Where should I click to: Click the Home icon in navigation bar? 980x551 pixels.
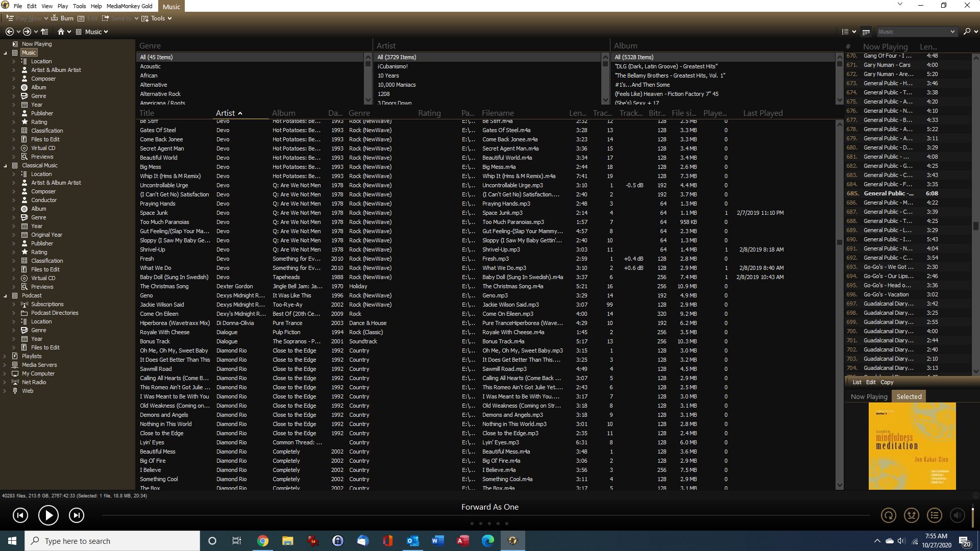click(x=61, y=32)
